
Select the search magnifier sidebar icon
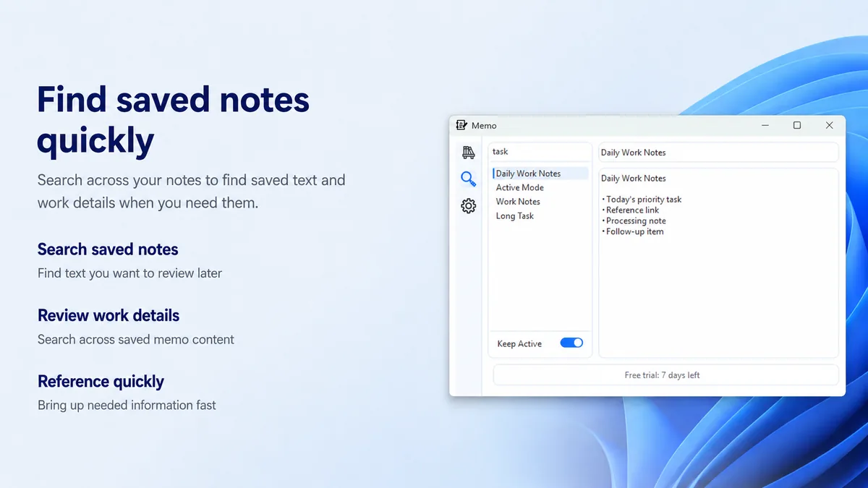click(x=469, y=179)
